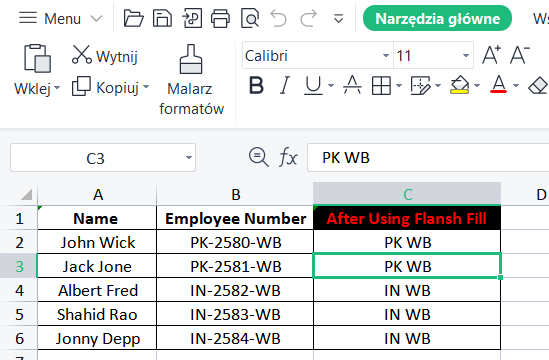The image size is (549, 360).
Task: Click the Select All corner triangle
Action: coord(26,194)
